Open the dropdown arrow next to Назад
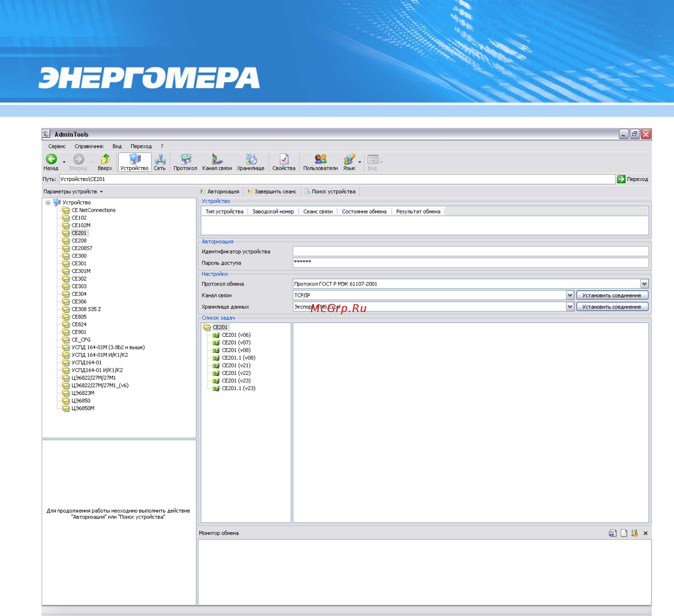 pyautogui.click(x=64, y=162)
